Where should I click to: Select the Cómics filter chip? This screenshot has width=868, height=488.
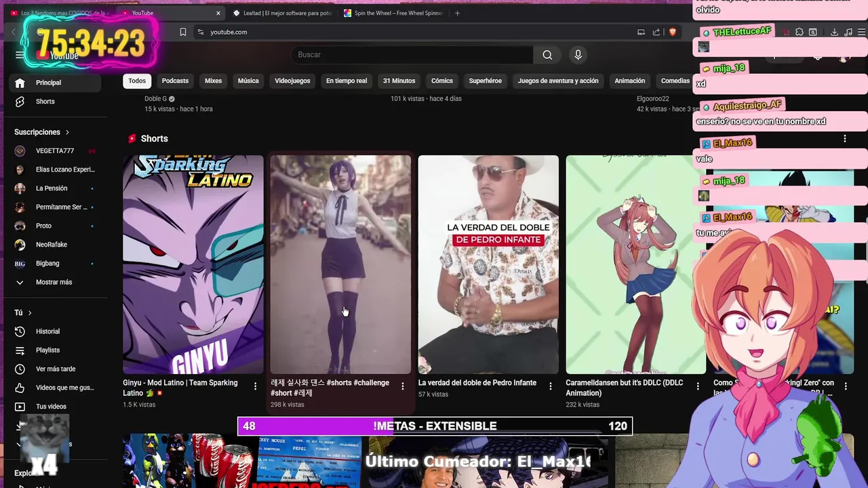[x=442, y=81]
